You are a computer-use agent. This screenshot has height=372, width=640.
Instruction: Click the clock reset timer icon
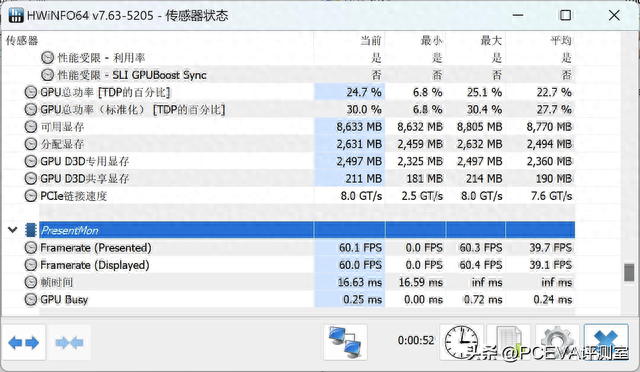[461, 342]
